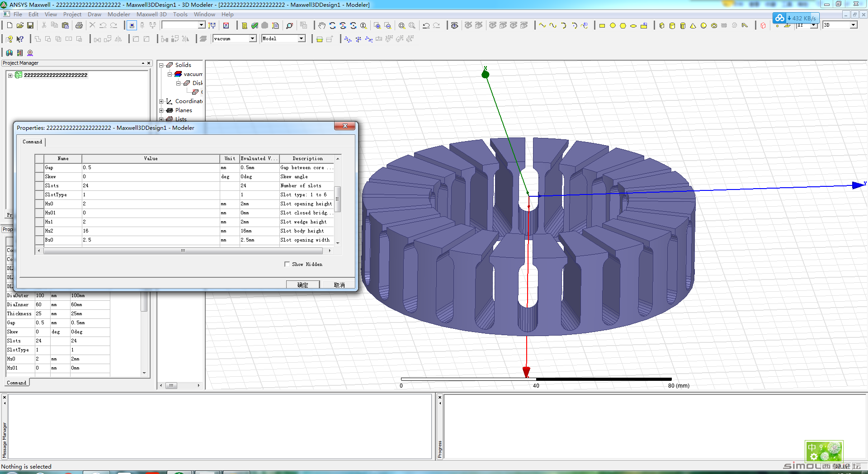Open the Tools menu
This screenshot has width=868, height=474.
pos(180,14)
